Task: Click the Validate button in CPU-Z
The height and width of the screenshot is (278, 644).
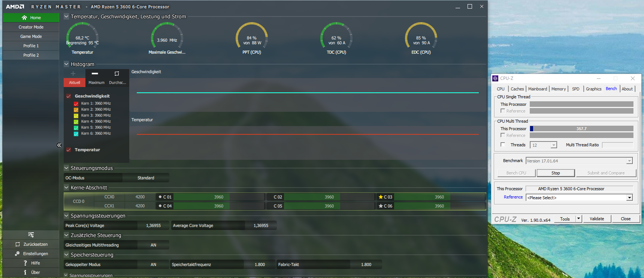Action: 597,219
